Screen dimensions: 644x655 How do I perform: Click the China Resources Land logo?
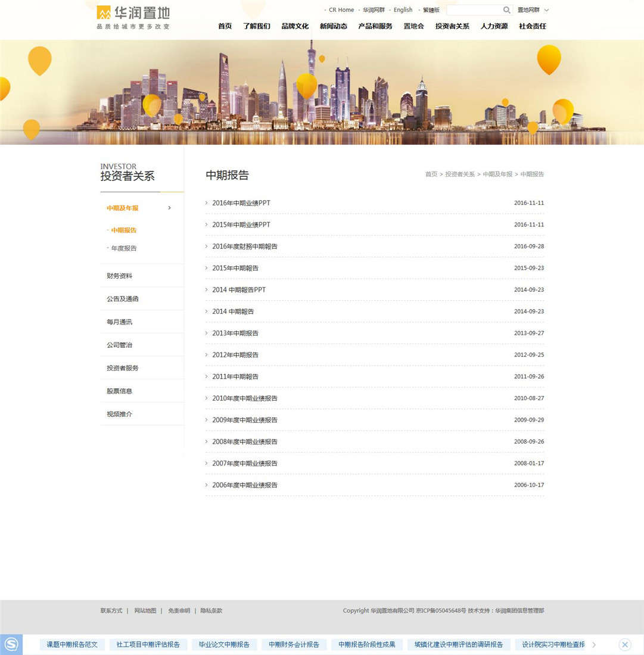pyautogui.click(x=133, y=17)
